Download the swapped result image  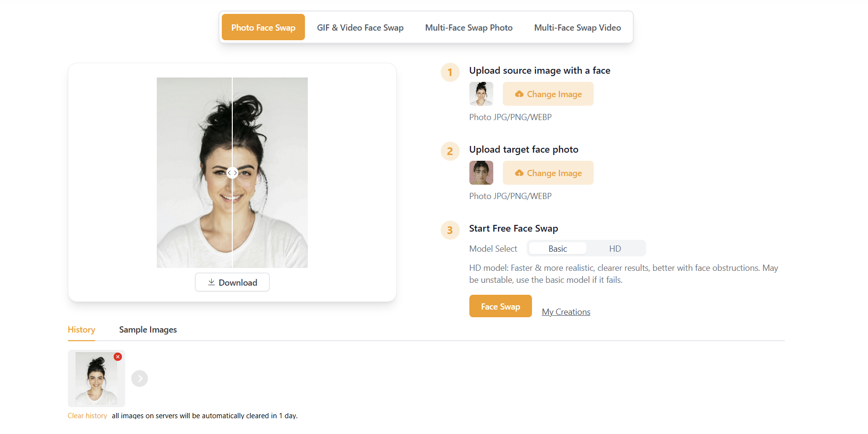point(232,282)
